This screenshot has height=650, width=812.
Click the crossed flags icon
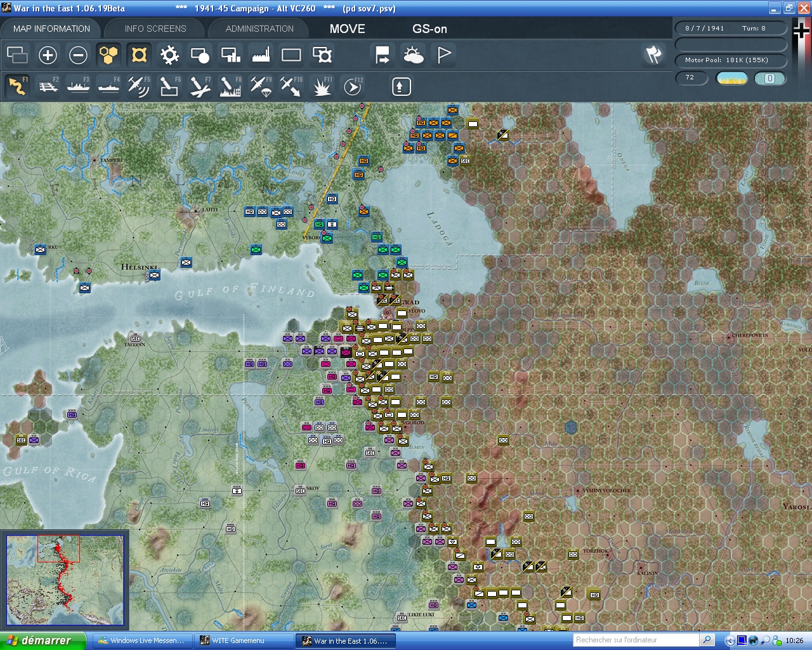[653, 55]
